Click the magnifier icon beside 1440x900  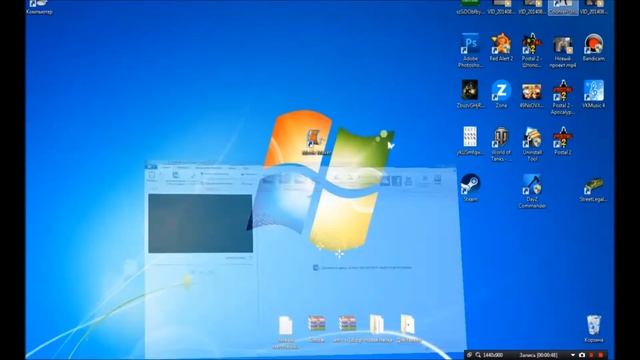(x=478, y=355)
